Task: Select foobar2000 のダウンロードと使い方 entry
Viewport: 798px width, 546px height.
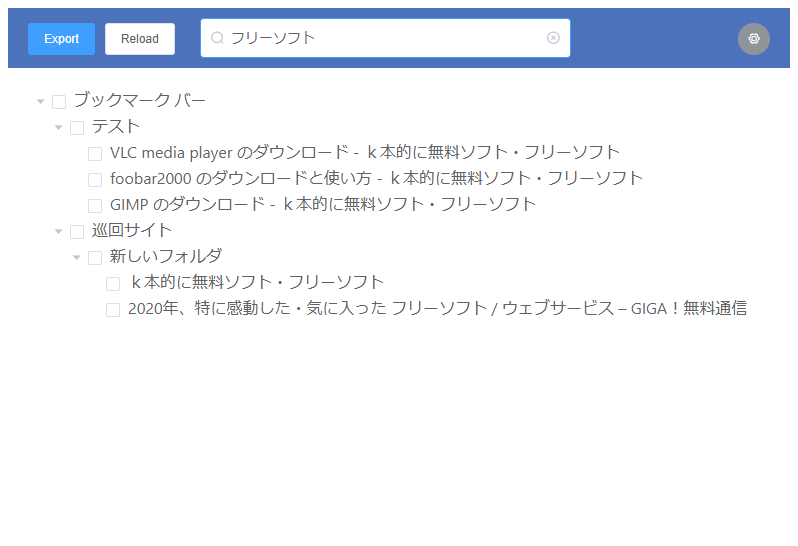Action: coord(377,178)
